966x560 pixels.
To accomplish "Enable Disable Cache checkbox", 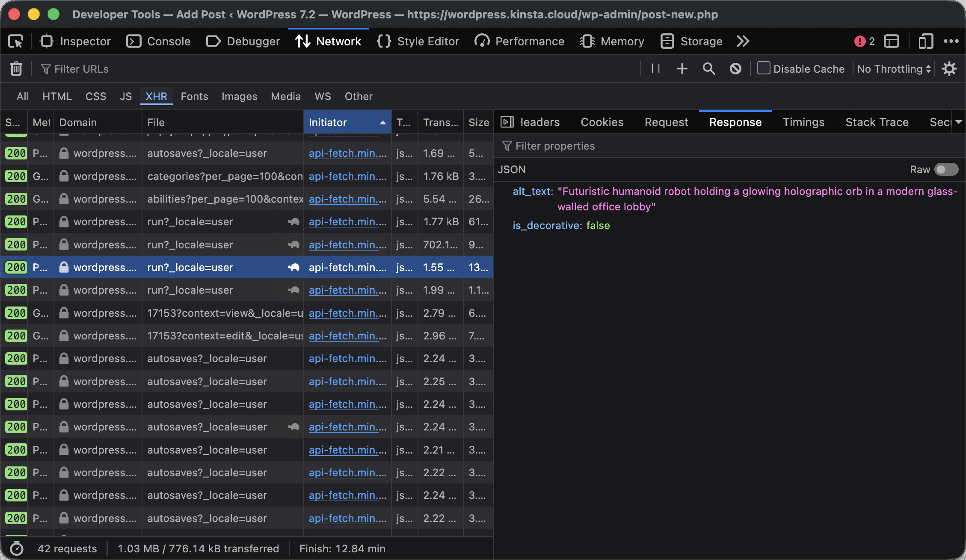I will click(764, 68).
